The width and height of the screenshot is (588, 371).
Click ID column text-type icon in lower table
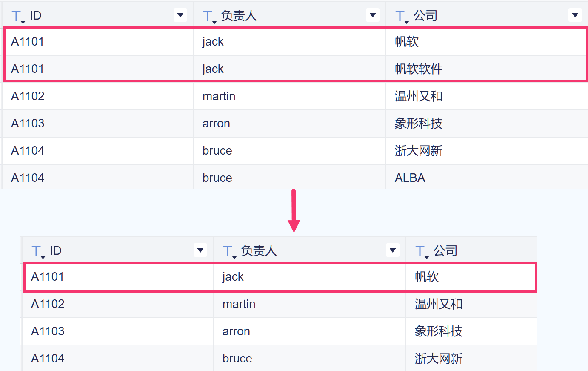37,252
